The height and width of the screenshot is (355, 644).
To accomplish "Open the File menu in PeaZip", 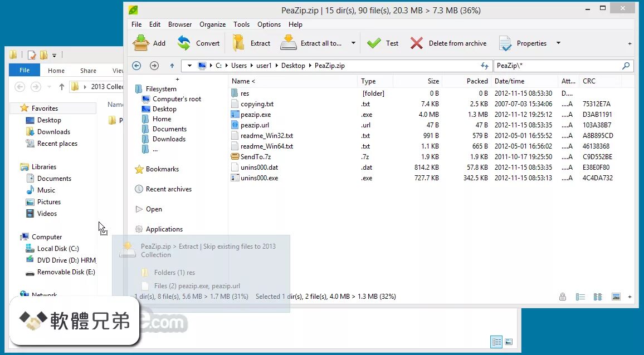I will click(x=136, y=24).
